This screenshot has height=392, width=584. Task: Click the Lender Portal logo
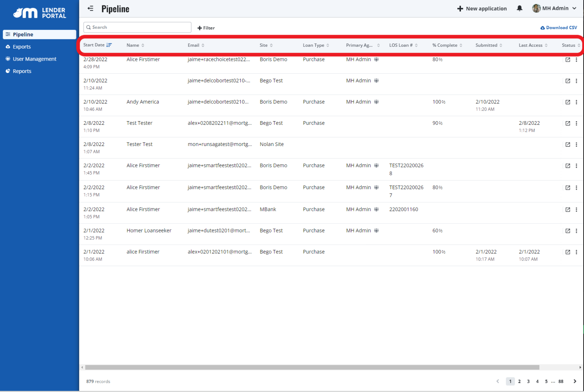click(39, 13)
